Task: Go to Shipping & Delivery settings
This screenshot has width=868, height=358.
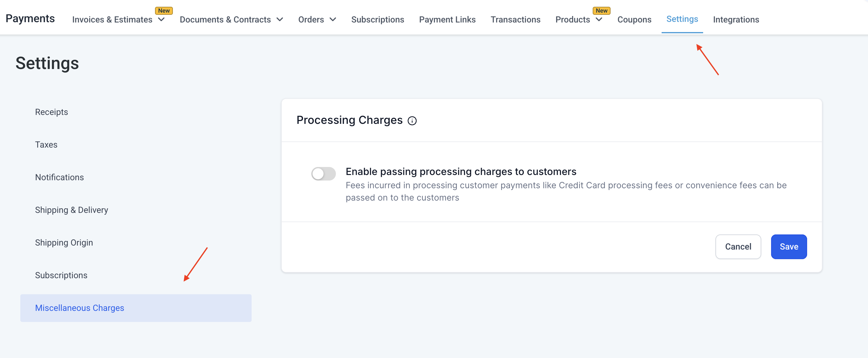Action: 71,210
